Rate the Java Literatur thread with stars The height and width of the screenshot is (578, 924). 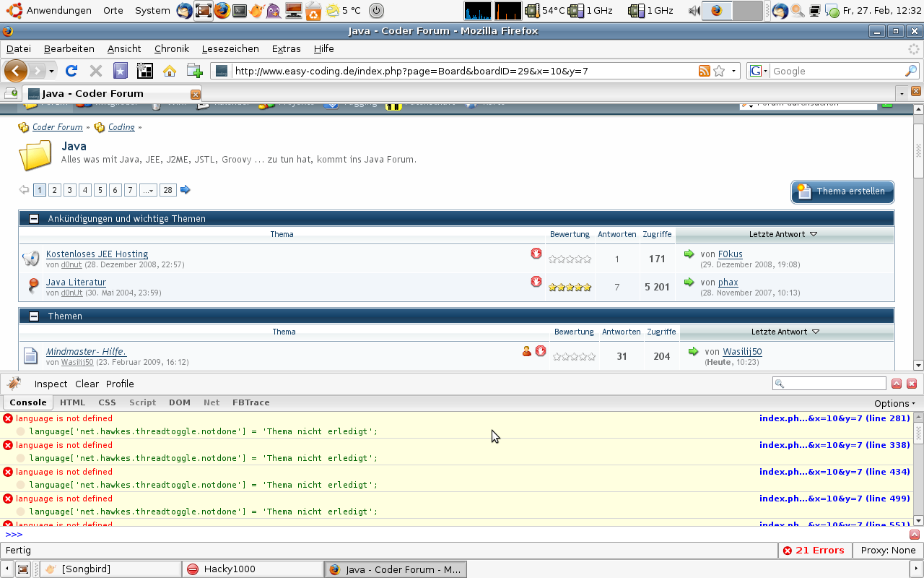570,287
